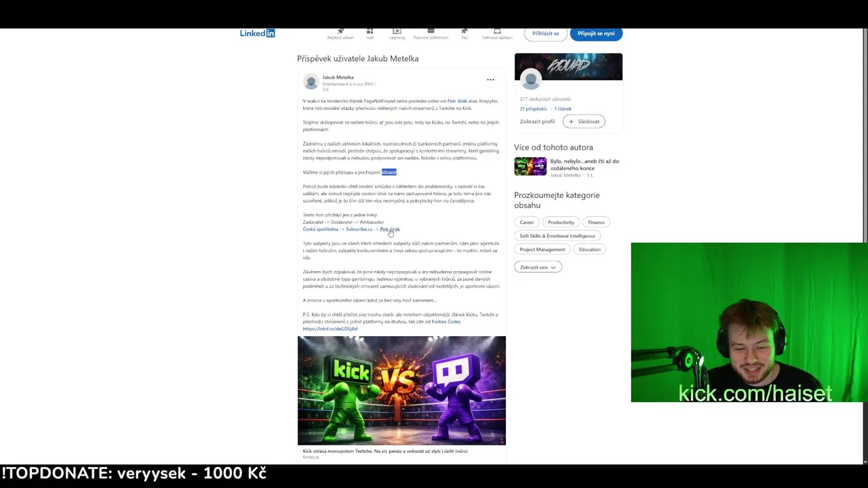Expand categories with Zobrazit více
Screen dimensions: 868x488
pos(538,267)
